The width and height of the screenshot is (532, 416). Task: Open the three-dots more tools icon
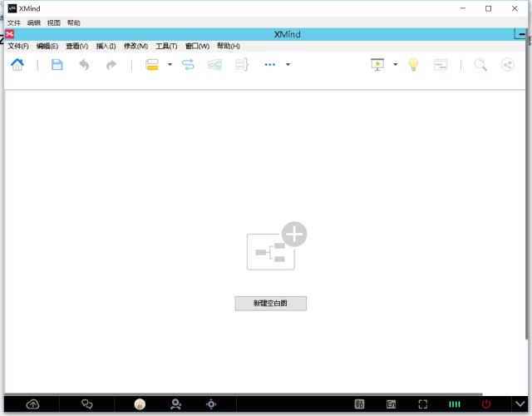click(x=269, y=65)
